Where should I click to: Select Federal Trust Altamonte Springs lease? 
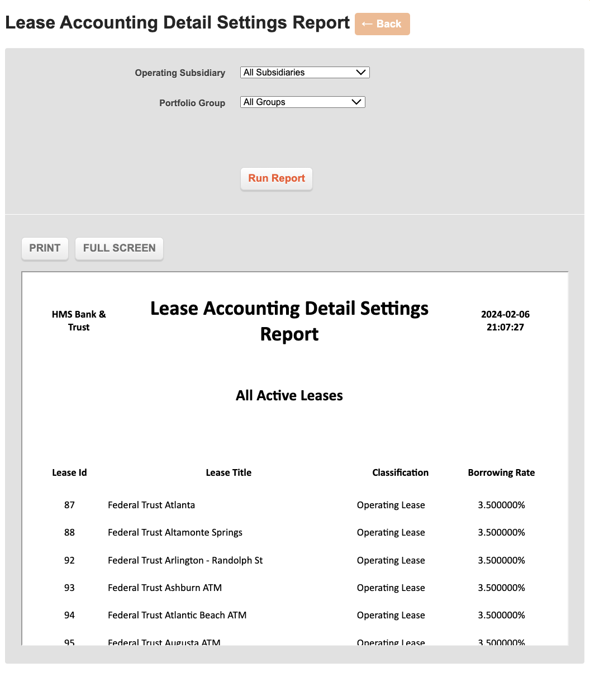point(175,532)
